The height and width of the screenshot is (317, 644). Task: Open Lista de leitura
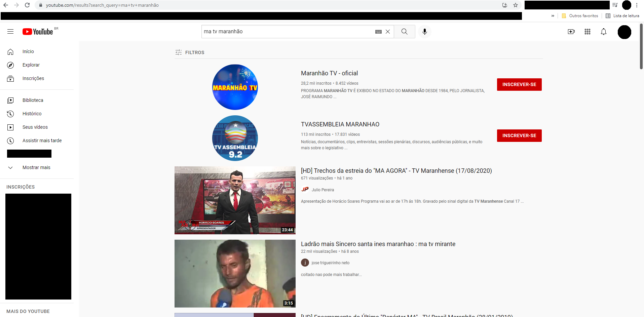point(622,16)
